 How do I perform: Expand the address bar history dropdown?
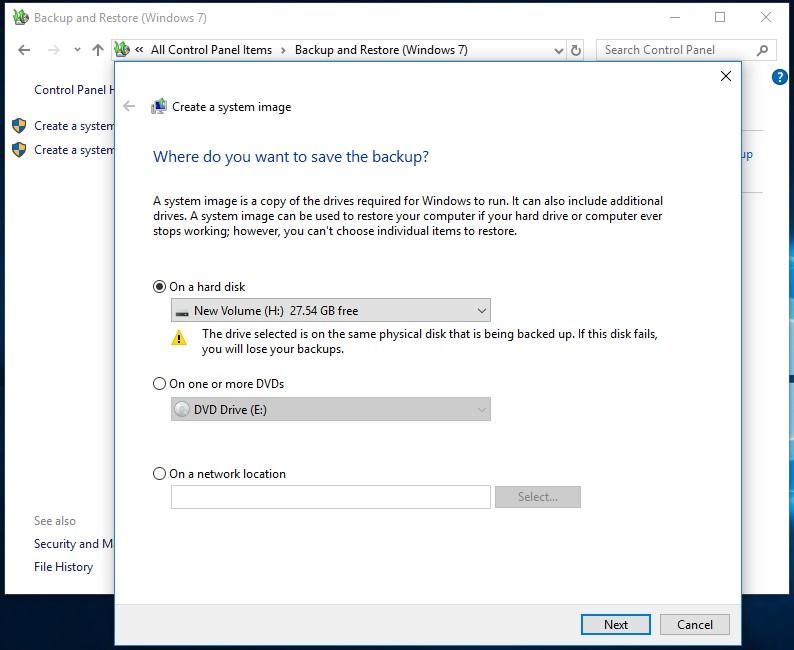coord(559,50)
